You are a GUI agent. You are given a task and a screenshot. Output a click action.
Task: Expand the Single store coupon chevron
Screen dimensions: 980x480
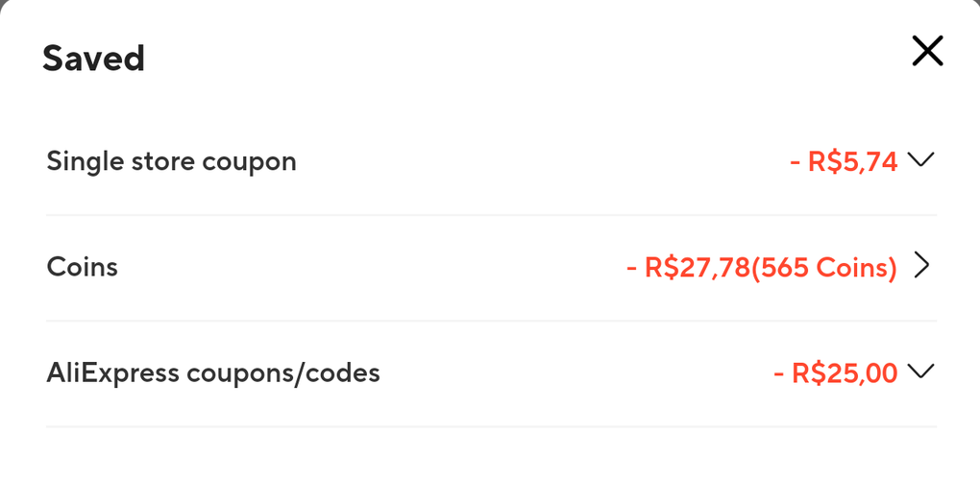[920, 160]
